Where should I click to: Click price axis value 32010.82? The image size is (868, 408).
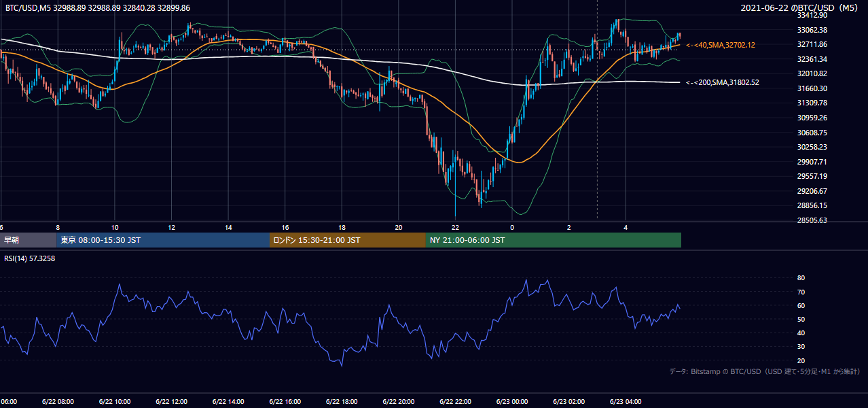pos(812,73)
